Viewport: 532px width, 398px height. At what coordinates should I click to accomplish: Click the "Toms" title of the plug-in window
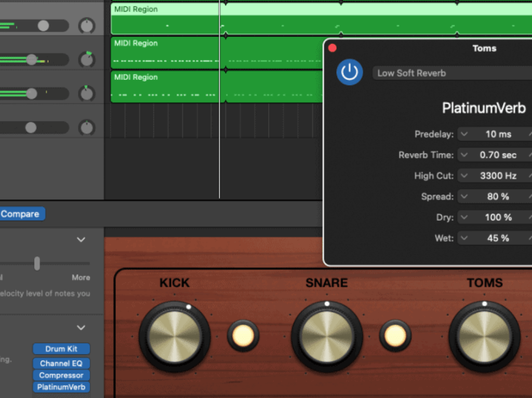(485, 48)
